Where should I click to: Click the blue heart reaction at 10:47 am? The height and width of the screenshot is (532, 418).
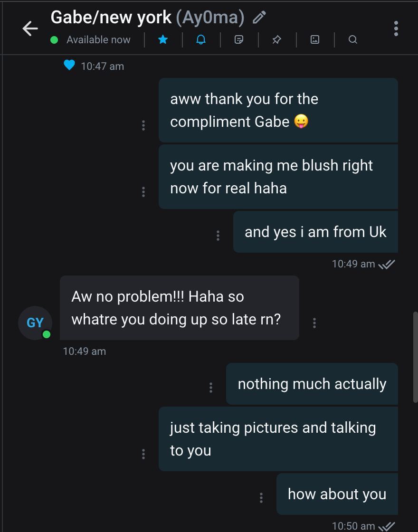pos(69,65)
